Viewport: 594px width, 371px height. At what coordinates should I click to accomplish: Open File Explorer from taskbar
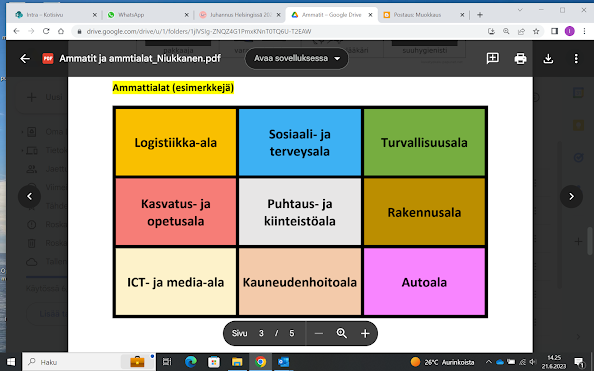coord(237,362)
